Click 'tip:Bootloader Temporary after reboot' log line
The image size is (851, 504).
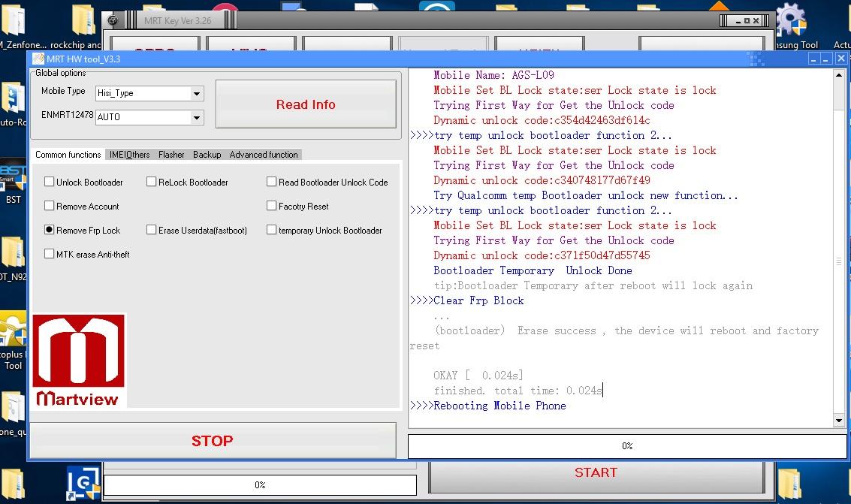point(593,285)
